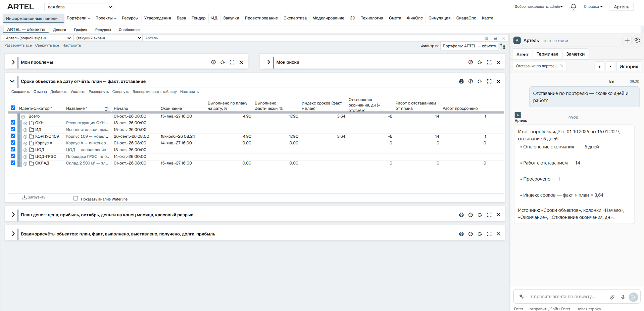This screenshot has height=311, width=644.
Task: Open the (текущий экран) dropdown
Action: pyautogui.click(x=108, y=38)
